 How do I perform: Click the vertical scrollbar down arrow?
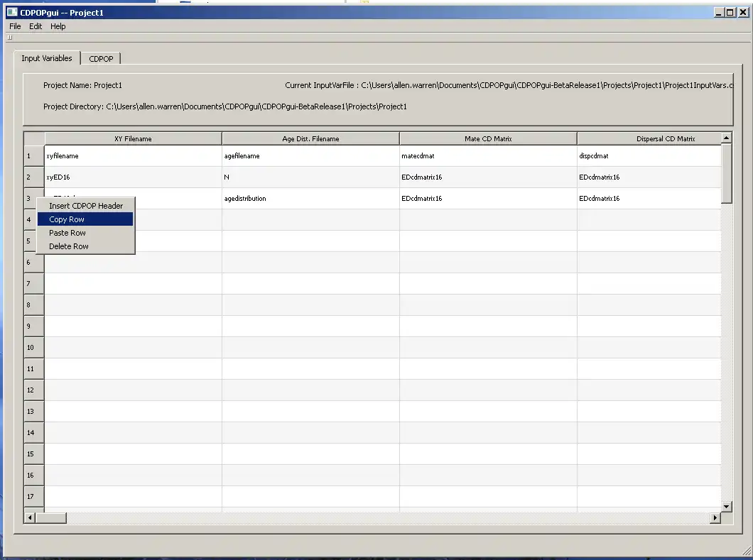(726, 506)
